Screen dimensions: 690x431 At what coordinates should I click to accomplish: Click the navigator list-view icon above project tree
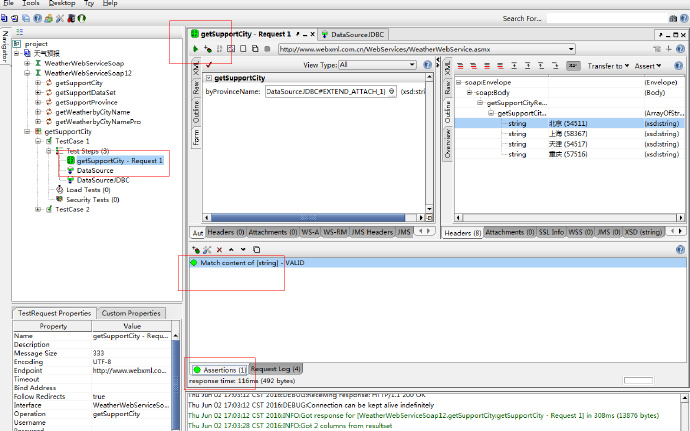pyautogui.click(x=19, y=32)
